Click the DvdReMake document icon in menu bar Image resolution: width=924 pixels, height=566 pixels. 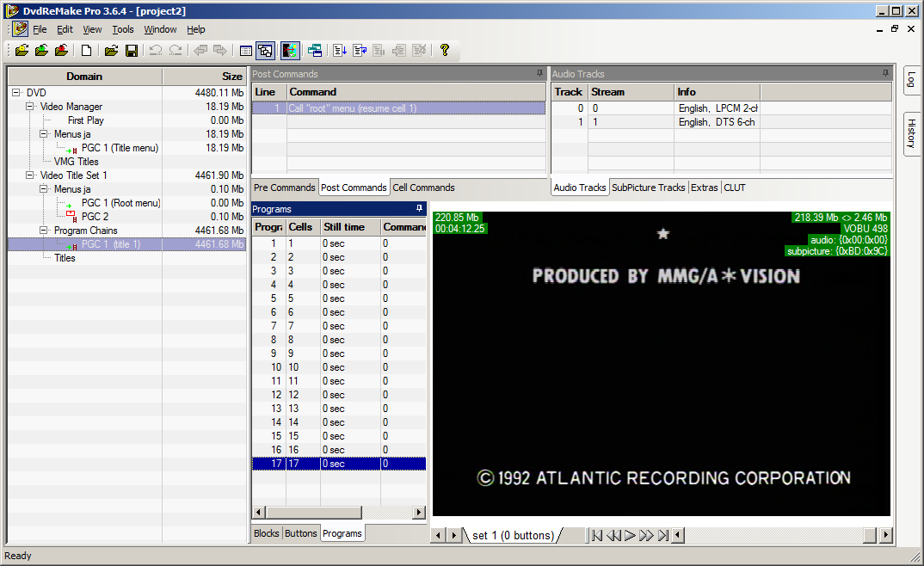(x=20, y=29)
